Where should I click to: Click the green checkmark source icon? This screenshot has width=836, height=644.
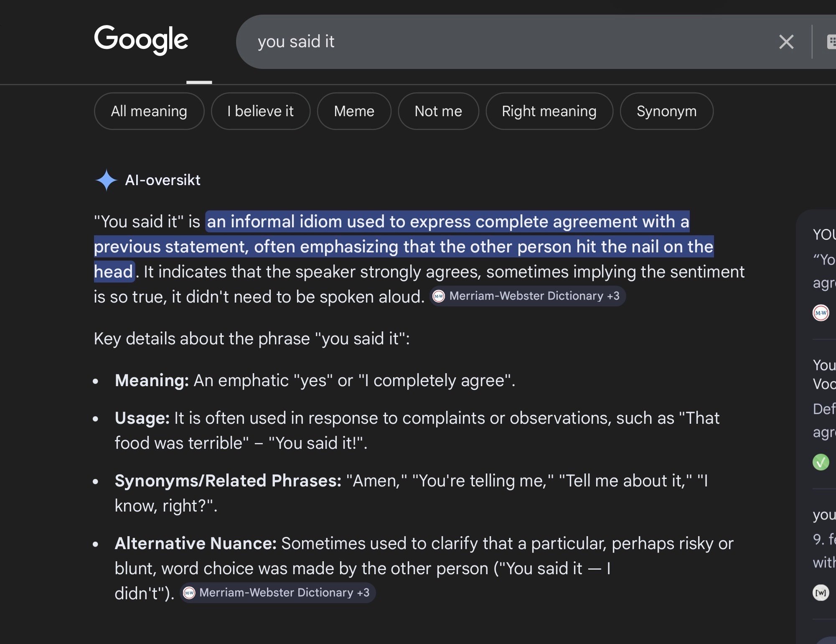[821, 462]
